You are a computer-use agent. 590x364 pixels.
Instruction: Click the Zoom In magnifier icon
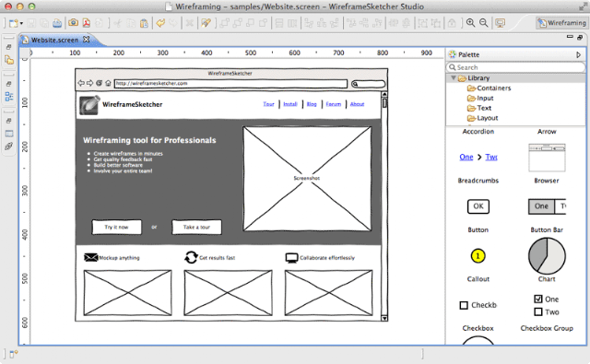coord(470,23)
